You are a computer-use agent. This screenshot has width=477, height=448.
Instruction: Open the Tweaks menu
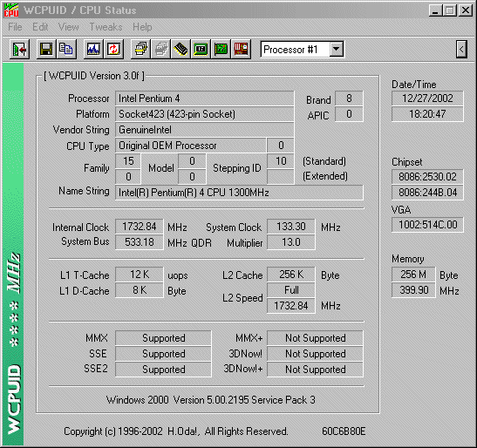(106, 27)
